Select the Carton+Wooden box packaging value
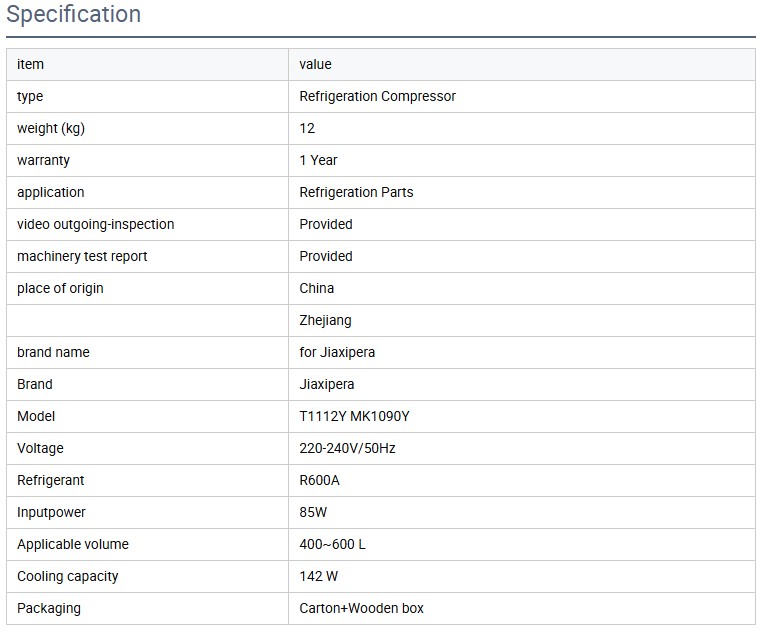 click(361, 608)
